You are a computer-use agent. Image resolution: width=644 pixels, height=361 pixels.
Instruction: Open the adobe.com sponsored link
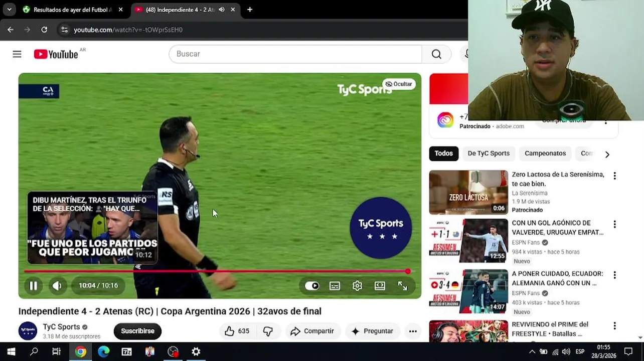pyautogui.click(x=510, y=126)
